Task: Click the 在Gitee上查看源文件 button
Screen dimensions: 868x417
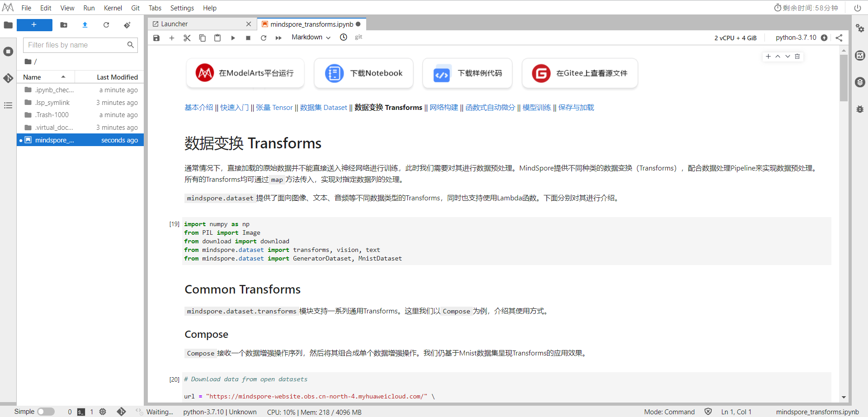Action: pos(580,73)
